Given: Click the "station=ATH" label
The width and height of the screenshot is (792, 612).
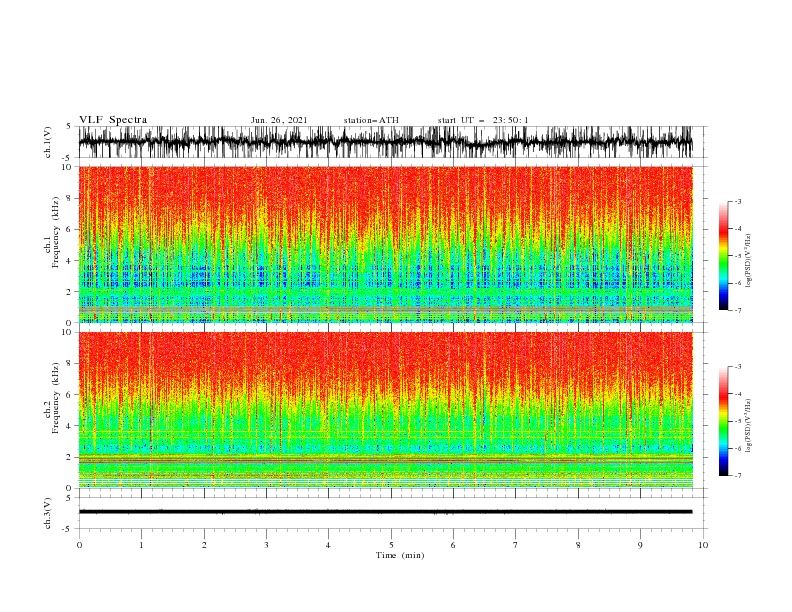Looking at the screenshot, I should click(x=371, y=120).
